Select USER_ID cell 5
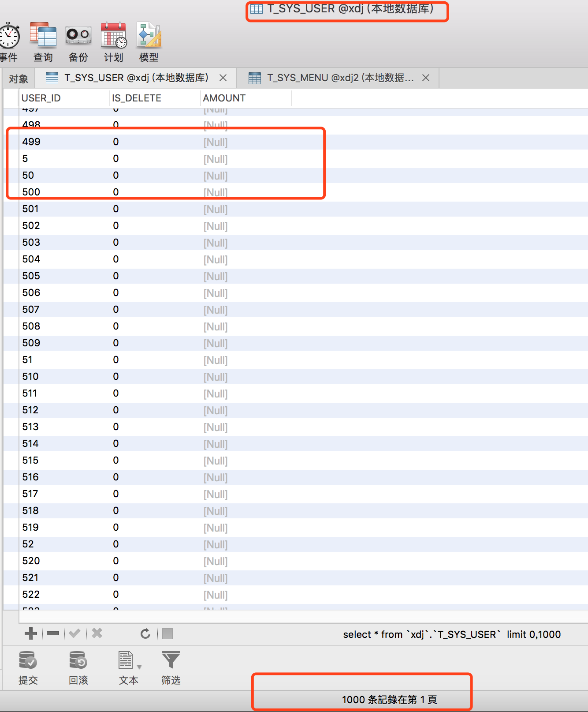This screenshot has height=712, width=588. 64,158
